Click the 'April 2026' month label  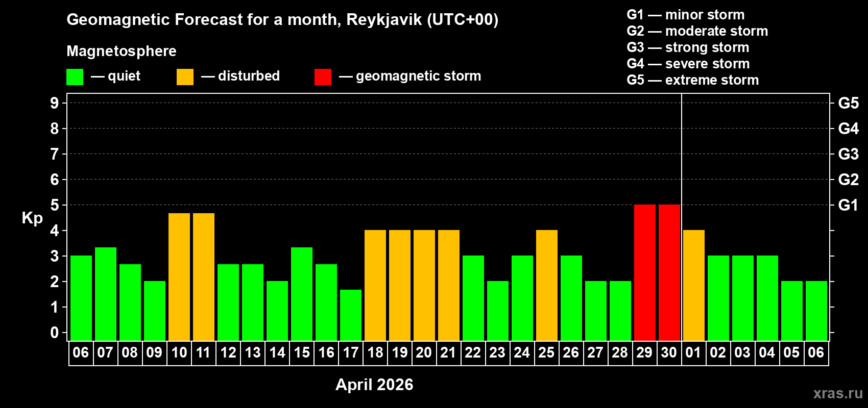click(374, 385)
